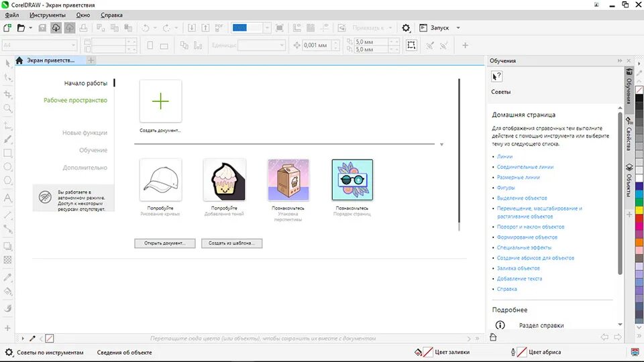
Task: Open the baseball cap tutorial thumbnail
Action: tap(160, 180)
